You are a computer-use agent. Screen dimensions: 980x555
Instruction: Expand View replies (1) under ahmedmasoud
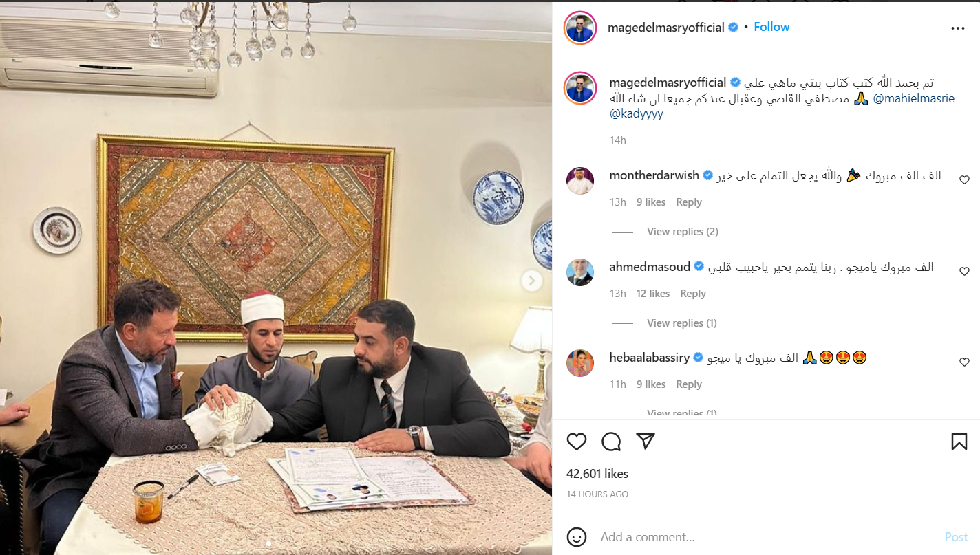click(x=681, y=323)
